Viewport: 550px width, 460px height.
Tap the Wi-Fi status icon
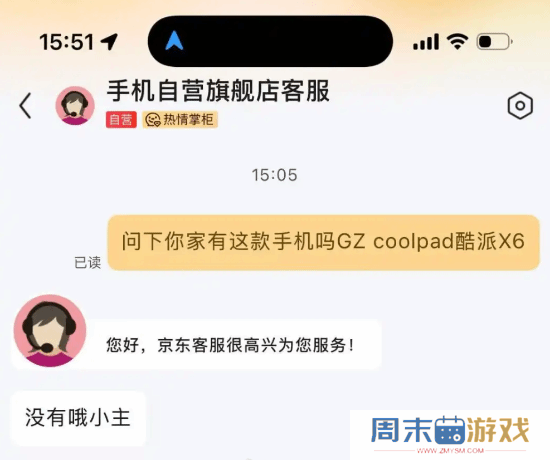[x=457, y=42]
